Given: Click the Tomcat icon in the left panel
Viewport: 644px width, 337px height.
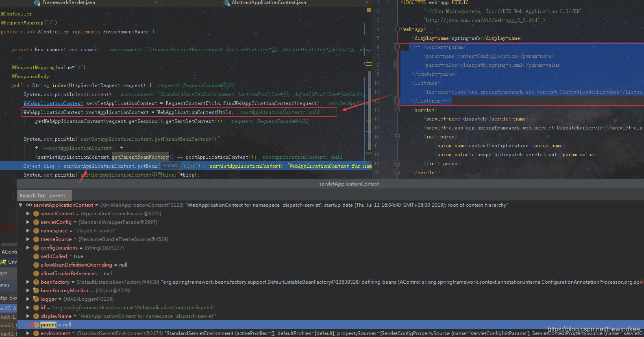Looking at the screenshot, I should (x=4, y=262).
